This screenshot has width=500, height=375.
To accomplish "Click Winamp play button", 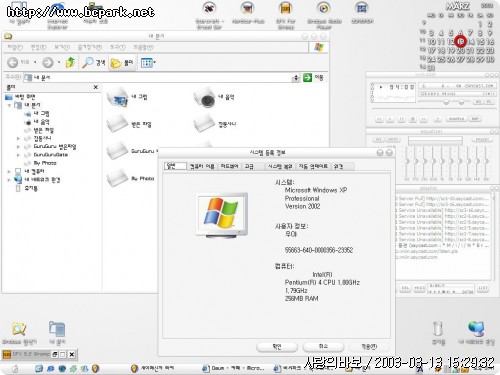I will click(390, 119).
